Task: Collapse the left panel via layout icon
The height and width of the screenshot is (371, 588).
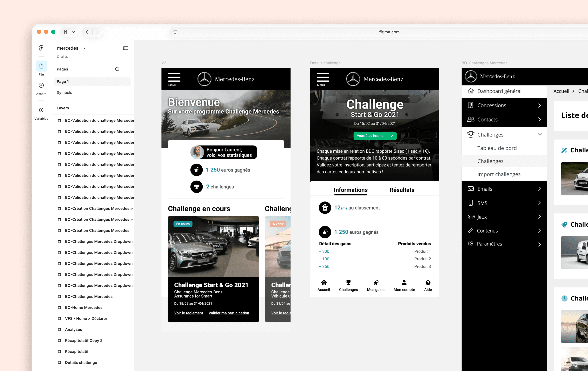Action: pyautogui.click(x=126, y=48)
